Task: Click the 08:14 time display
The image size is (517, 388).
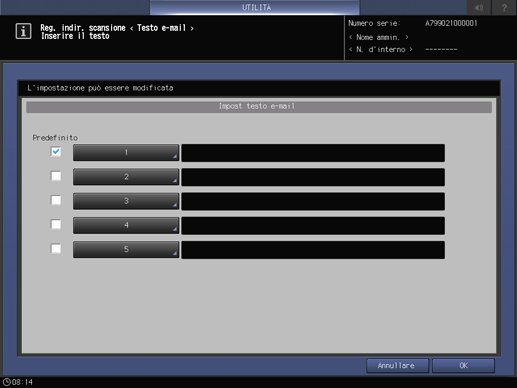Action: point(22,382)
